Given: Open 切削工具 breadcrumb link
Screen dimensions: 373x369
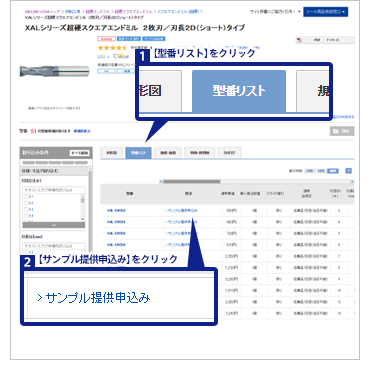Looking at the screenshot, I should coord(72,11).
